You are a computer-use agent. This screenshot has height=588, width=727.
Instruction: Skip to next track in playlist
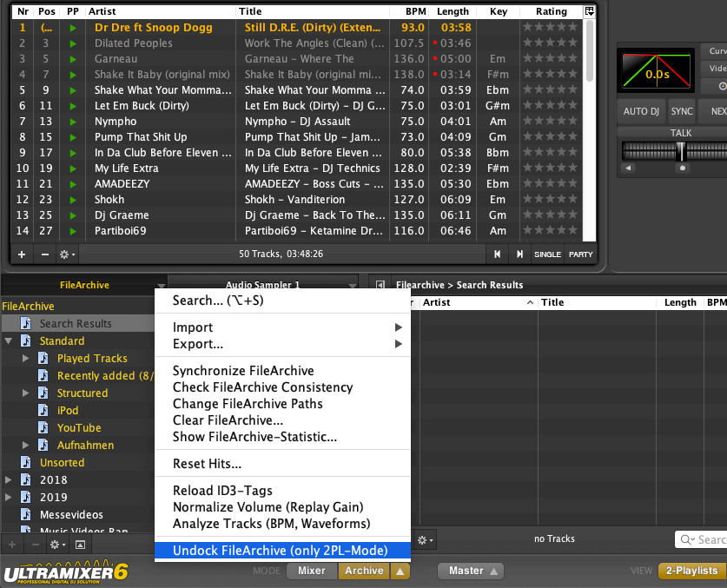[x=519, y=254]
